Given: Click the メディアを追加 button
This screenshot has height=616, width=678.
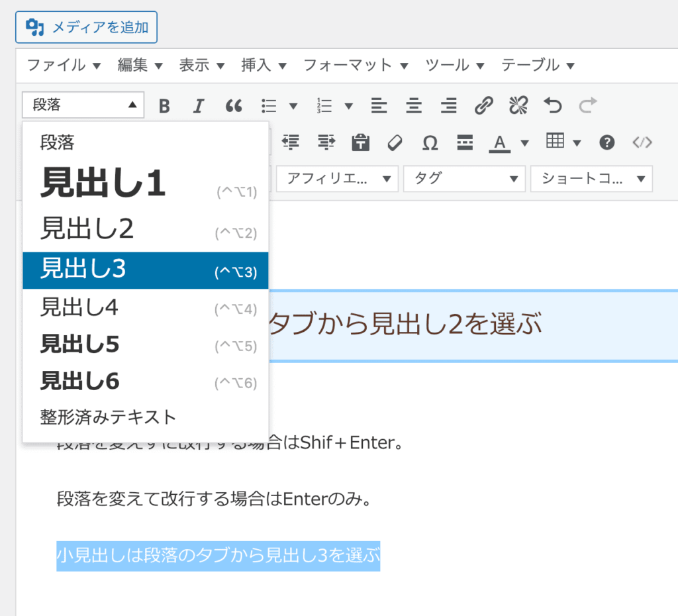Looking at the screenshot, I should click(x=86, y=27).
